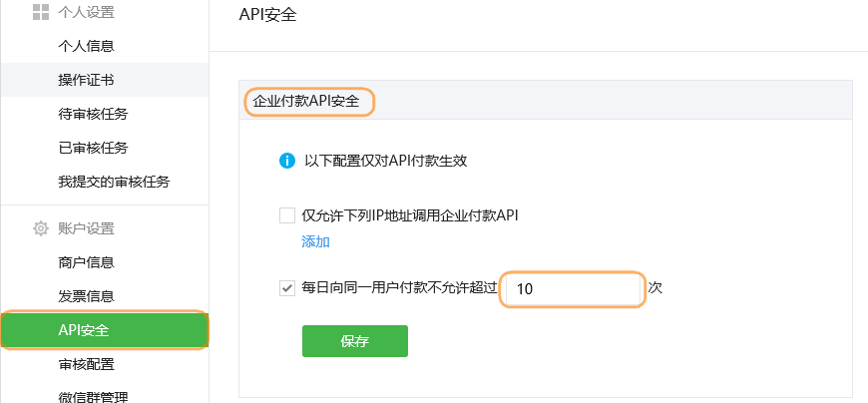Image resolution: width=868 pixels, height=403 pixels.
Task: Click the account settings gear icon
Action: click(41, 228)
